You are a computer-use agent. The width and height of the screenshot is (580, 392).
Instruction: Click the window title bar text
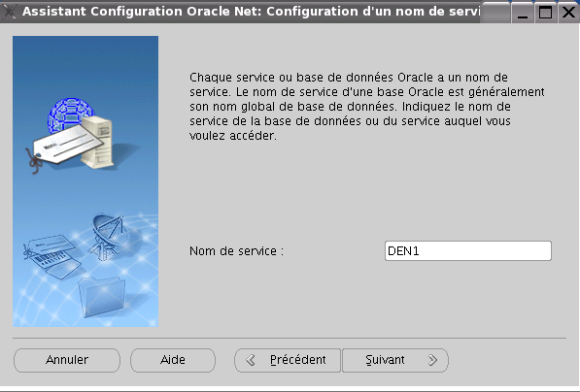tap(252, 12)
